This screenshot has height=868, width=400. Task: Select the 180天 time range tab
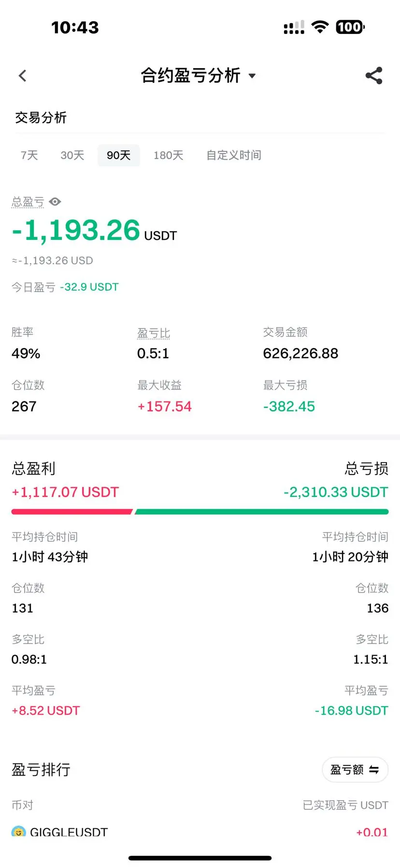point(168,155)
